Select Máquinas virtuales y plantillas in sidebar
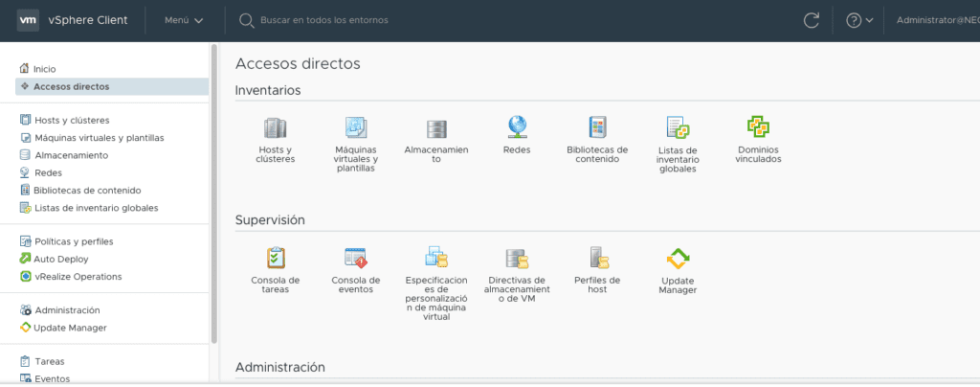 pos(92,138)
